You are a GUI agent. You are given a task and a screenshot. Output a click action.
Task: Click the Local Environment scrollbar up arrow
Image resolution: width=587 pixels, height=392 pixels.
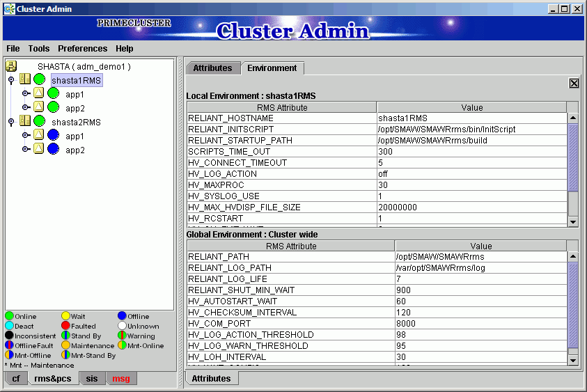[573, 118]
